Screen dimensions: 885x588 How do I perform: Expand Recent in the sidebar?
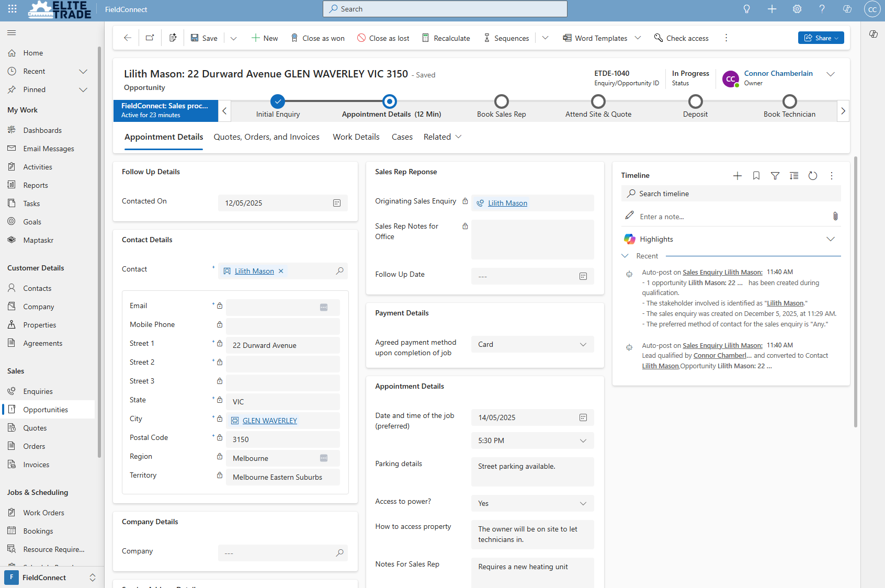83,71
